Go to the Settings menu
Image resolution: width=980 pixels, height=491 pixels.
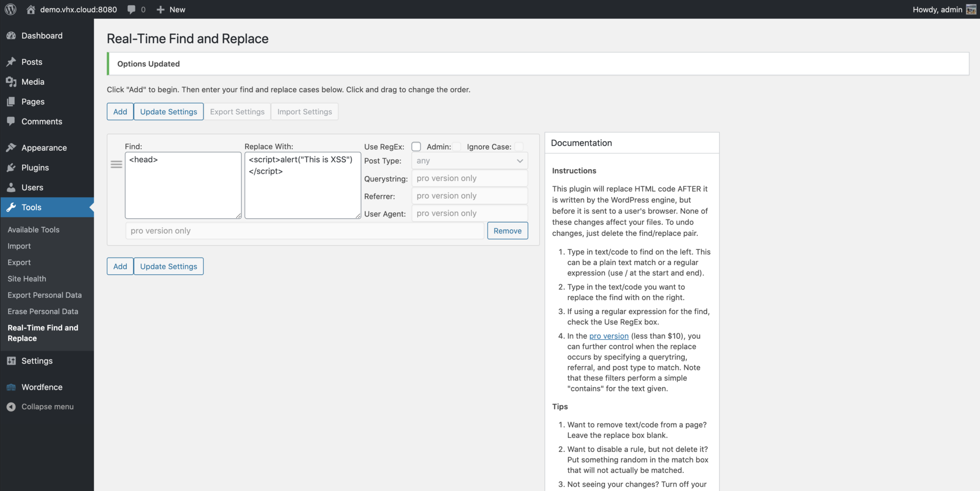click(37, 361)
